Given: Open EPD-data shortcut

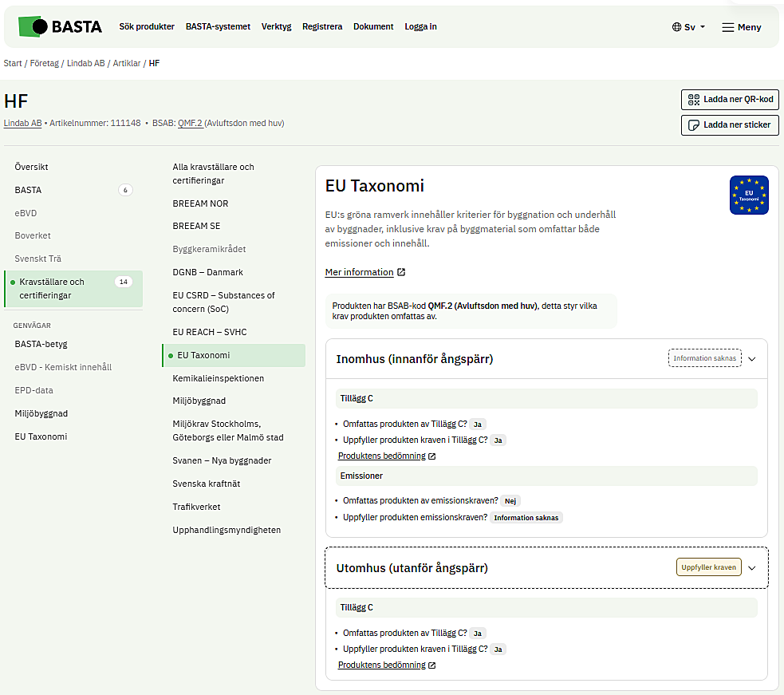Looking at the screenshot, I should (33, 390).
